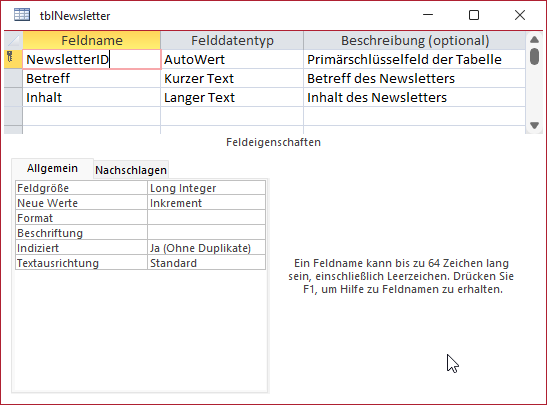Viewport: 547px width, 405px height.
Task: Click the Feldgröße property label
Action: pos(82,188)
